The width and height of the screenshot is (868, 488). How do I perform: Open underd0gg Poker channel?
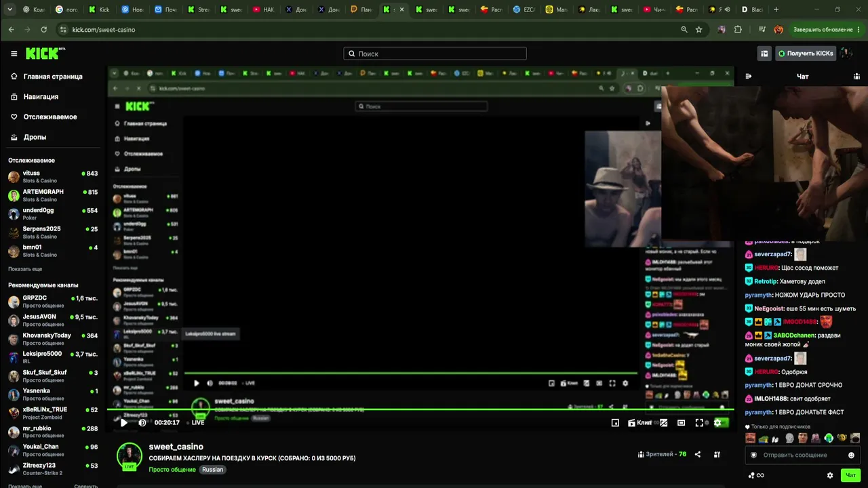(x=53, y=213)
